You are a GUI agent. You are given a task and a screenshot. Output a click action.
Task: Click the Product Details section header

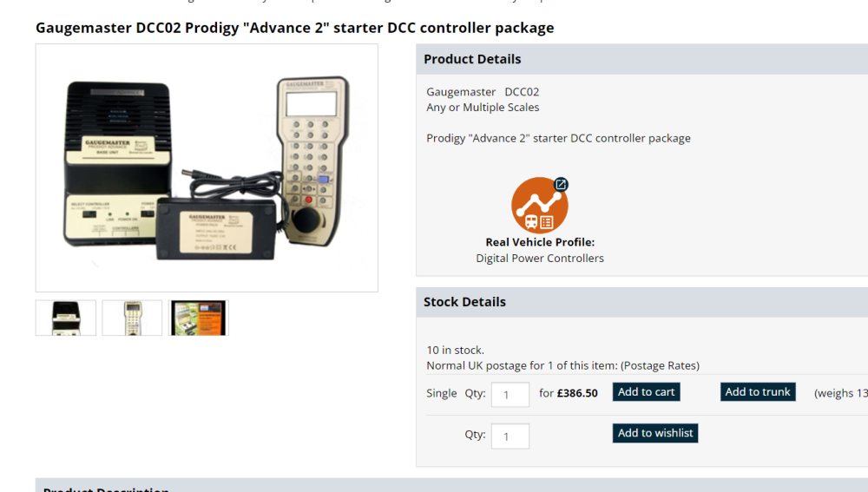pos(472,59)
